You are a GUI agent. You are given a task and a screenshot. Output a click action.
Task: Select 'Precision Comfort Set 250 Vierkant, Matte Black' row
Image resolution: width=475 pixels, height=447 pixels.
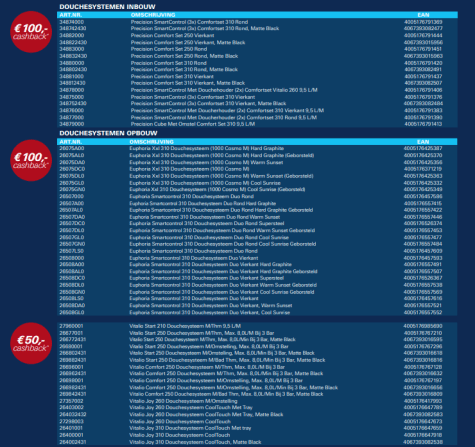(257, 42)
